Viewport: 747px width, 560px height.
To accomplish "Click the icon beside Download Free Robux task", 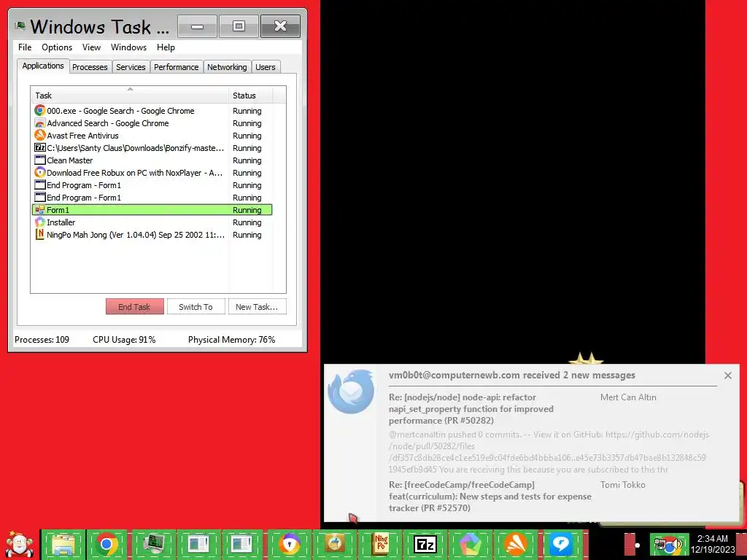I will [40, 172].
